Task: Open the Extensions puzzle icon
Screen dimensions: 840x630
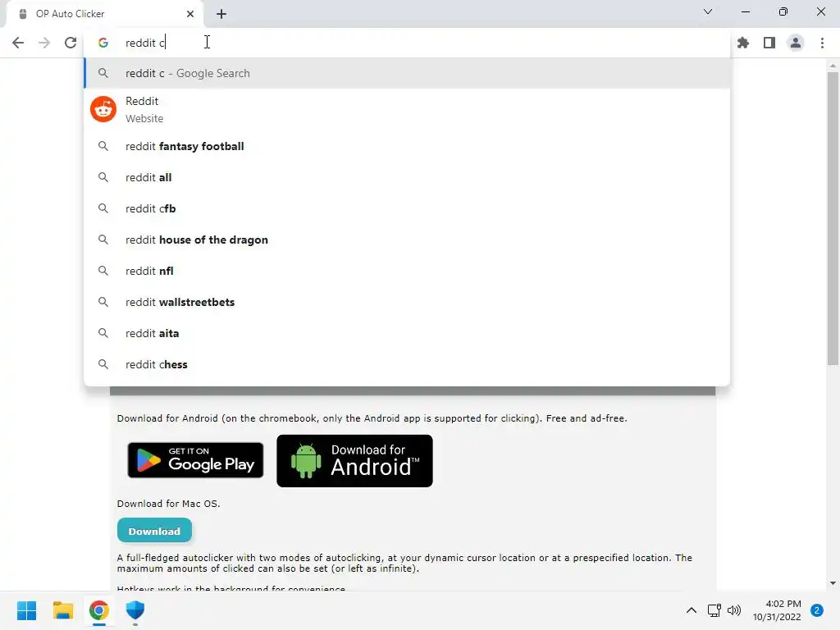Action: point(743,43)
